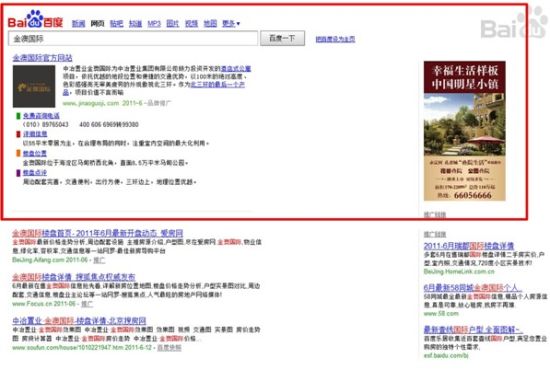Viewport: 550px width, 370px height.
Task: Click the red square bullet icon
Action: pos(18,134)
